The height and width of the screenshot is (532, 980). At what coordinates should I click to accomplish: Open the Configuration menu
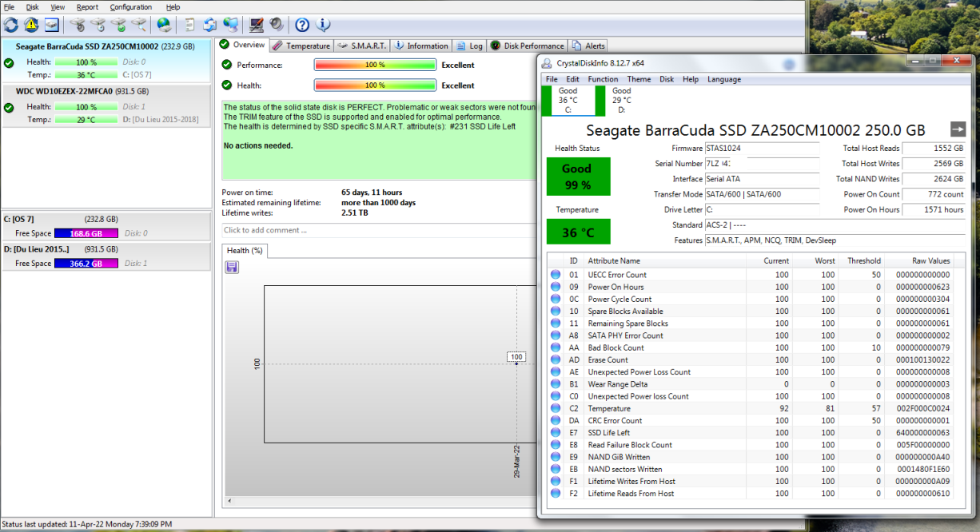131,6
